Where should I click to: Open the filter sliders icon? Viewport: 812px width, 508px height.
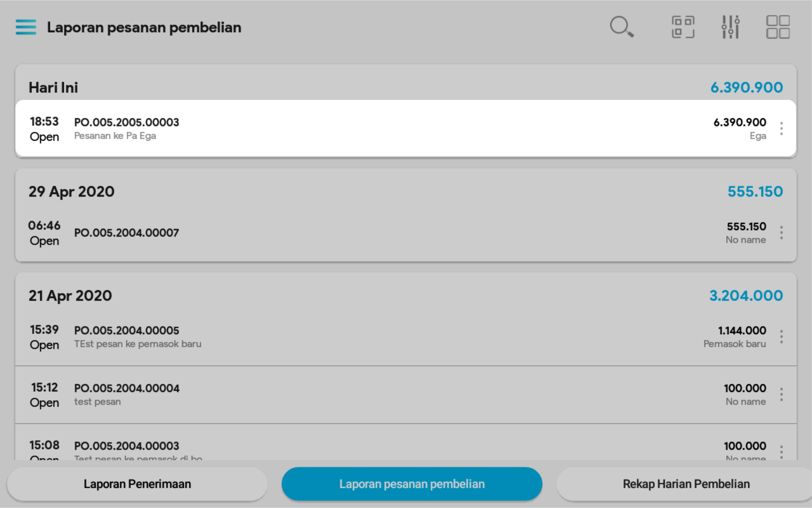tap(730, 27)
